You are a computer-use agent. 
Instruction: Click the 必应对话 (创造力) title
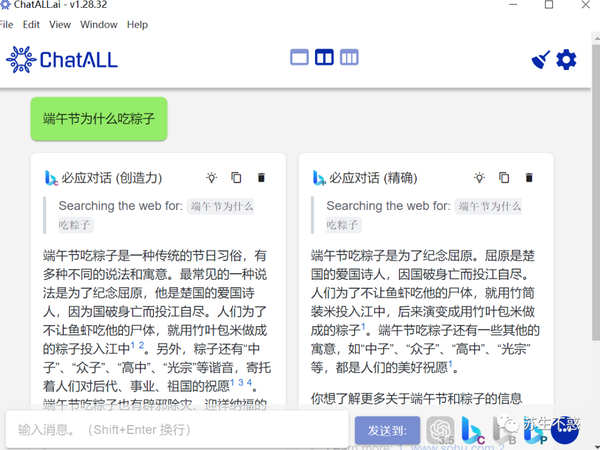point(112,178)
